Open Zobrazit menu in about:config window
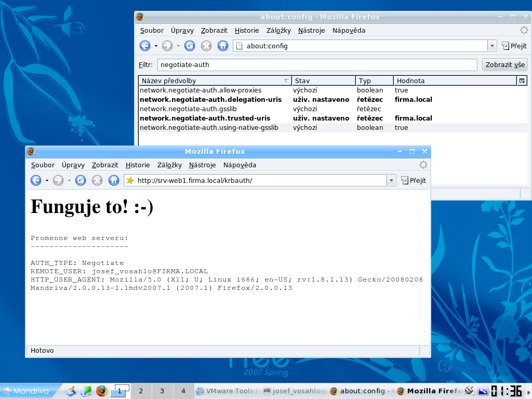Screen dimensions: 532x399 coord(214,31)
